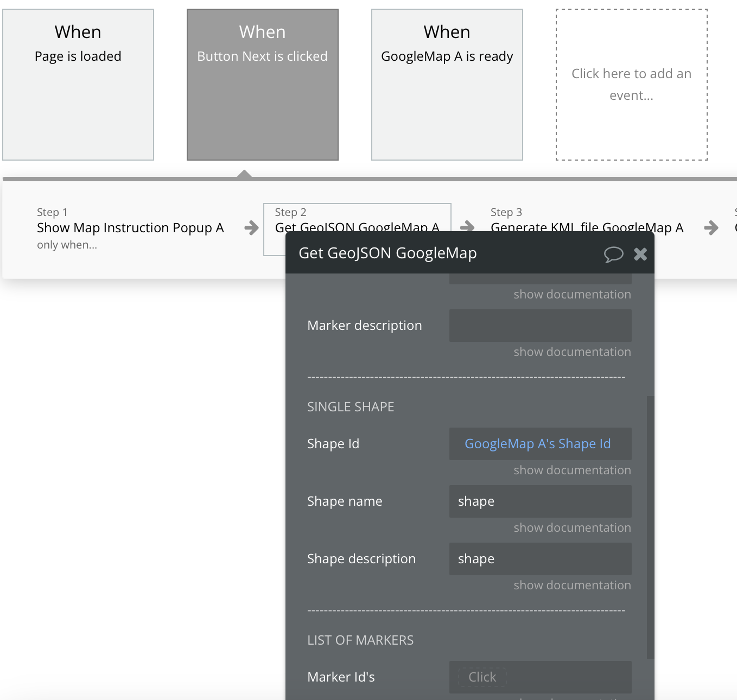Screen dimensions: 737x700
Task: Click the Shape name input containing 'shape'
Action: point(539,501)
